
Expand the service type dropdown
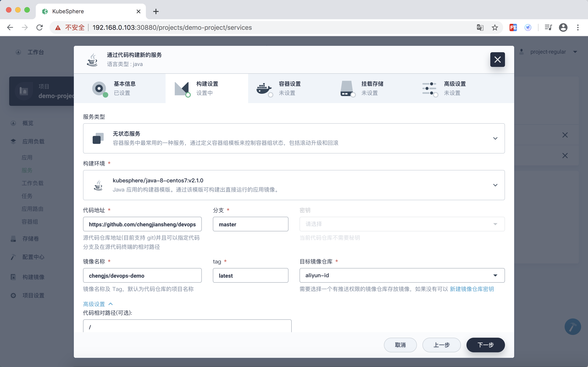(495, 138)
